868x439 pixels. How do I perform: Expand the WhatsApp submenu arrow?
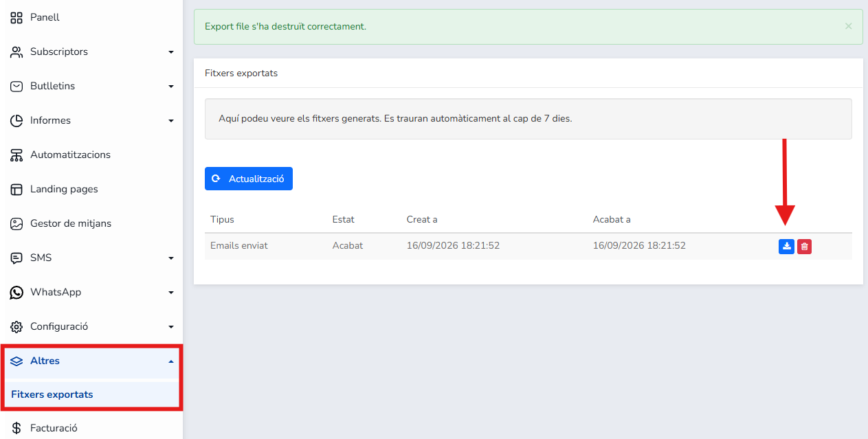point(171,293)
